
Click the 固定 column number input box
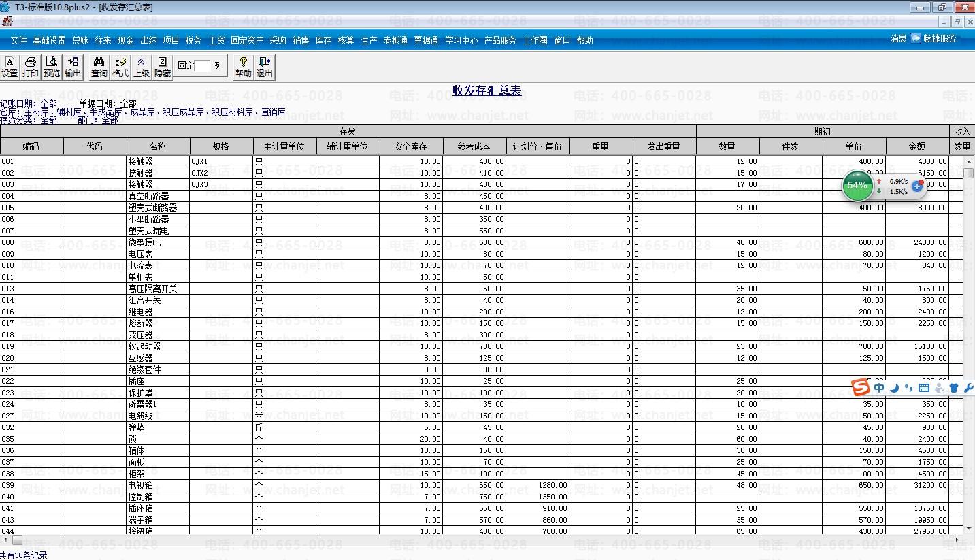click(203, 66)
